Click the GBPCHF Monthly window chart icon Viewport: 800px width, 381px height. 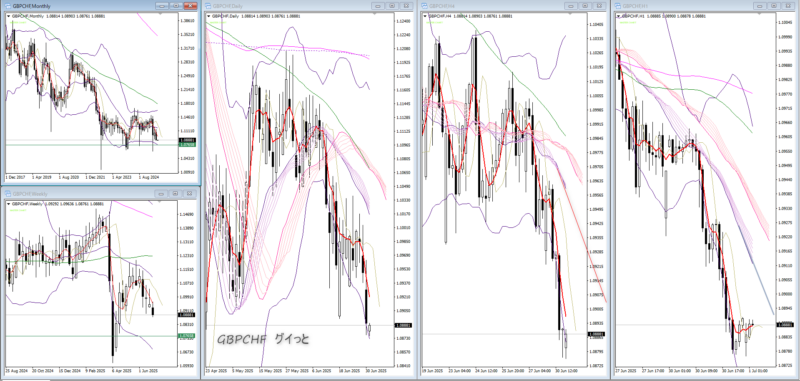pos(8,6)
